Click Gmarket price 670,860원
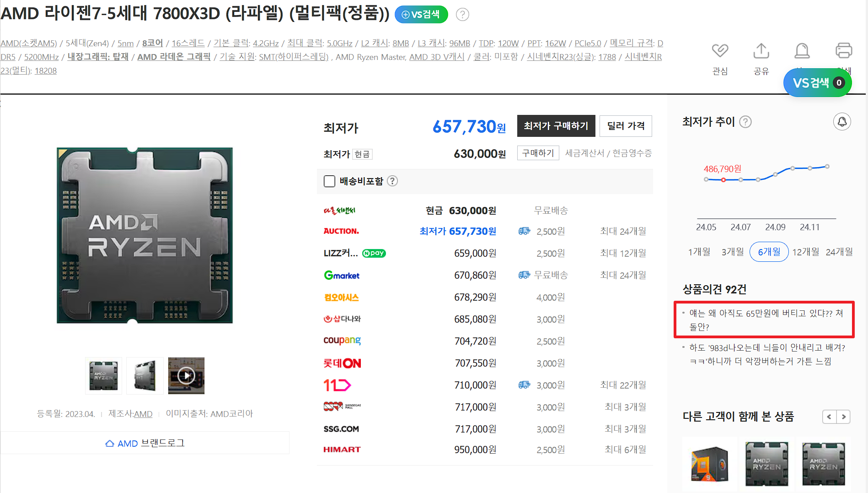Viewport: 868px width, 493px height. 475,275
